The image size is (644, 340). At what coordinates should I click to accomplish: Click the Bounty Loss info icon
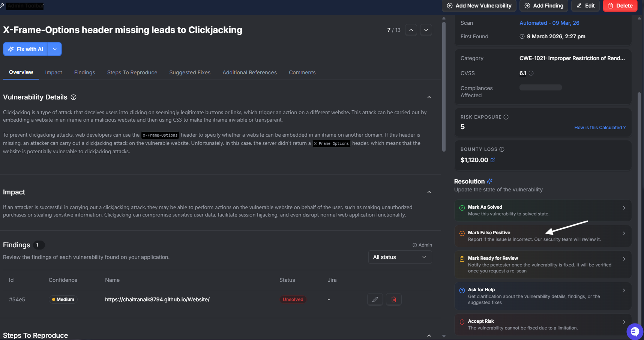pyautogui.click(x=502, y=149)
